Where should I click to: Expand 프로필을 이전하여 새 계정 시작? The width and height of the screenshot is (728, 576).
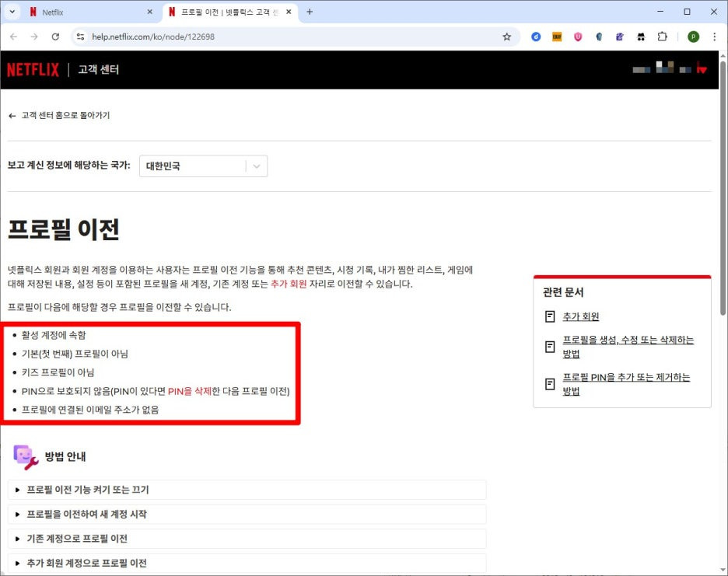247,515
